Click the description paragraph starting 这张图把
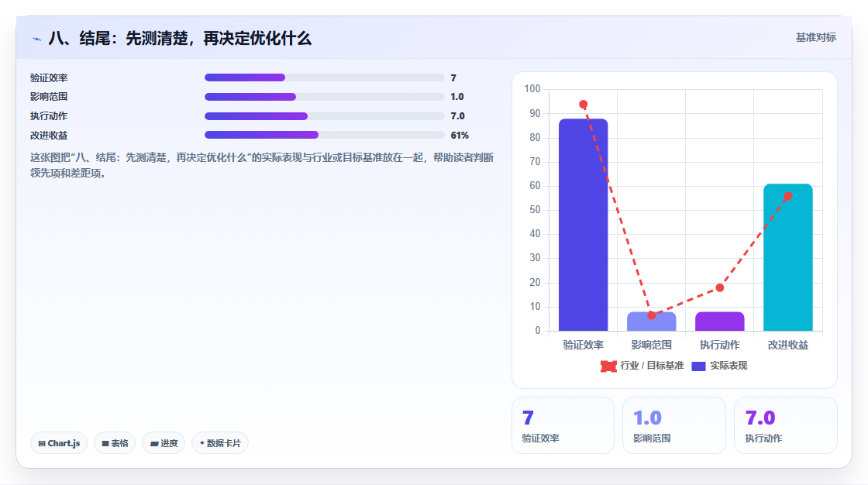Image resolution: width=868 pixels, height=485 pixels. coord(262,165)
